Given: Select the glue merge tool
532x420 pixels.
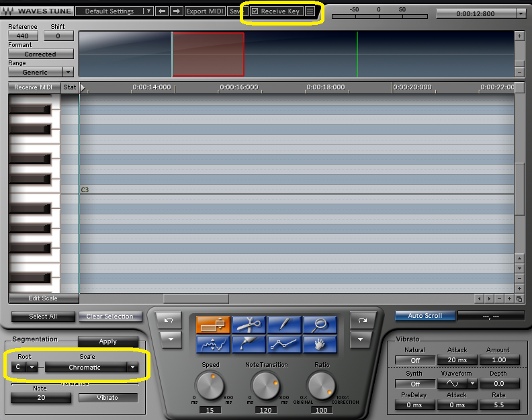Looking at the screenshot, I should click(x=248, y=345).
